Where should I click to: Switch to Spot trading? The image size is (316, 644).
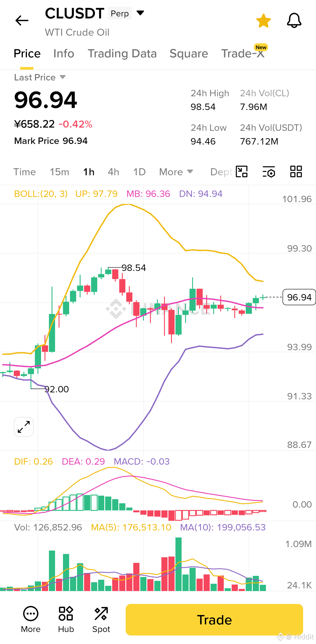(x=101, y=620)
